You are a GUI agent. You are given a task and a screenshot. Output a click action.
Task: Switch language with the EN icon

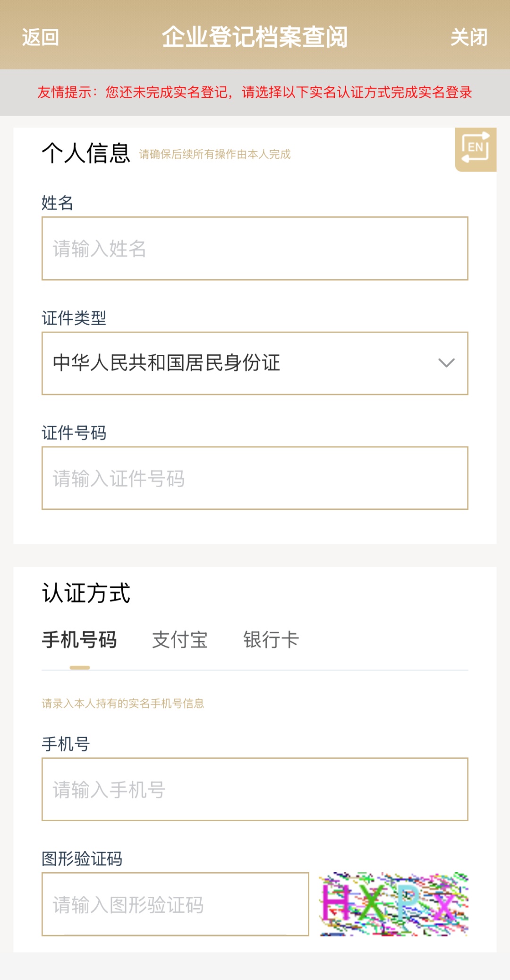[475, 149]
